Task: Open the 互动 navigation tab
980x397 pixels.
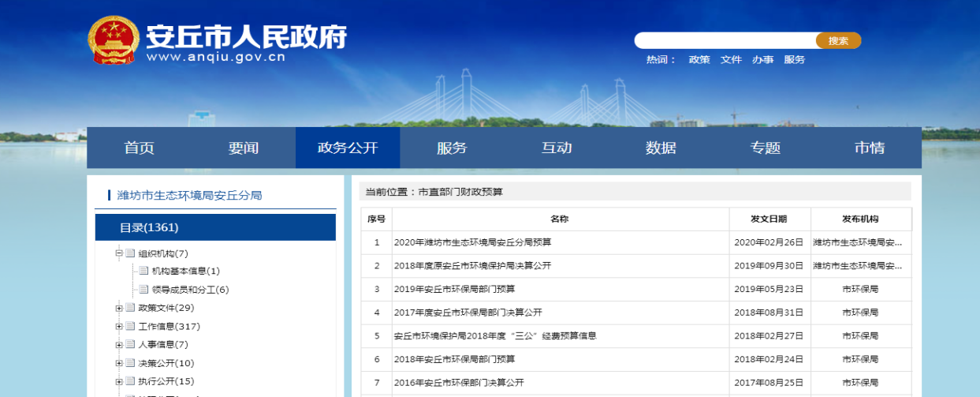Action: (x=557, y=148)
